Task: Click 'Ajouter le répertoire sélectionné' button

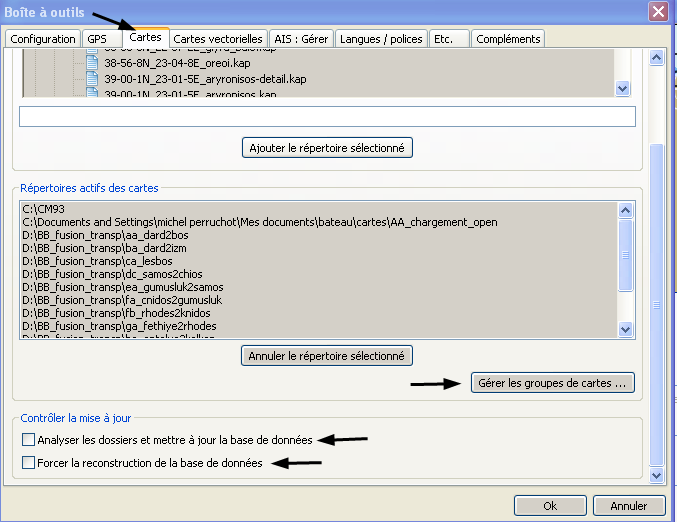Action: 327,148
